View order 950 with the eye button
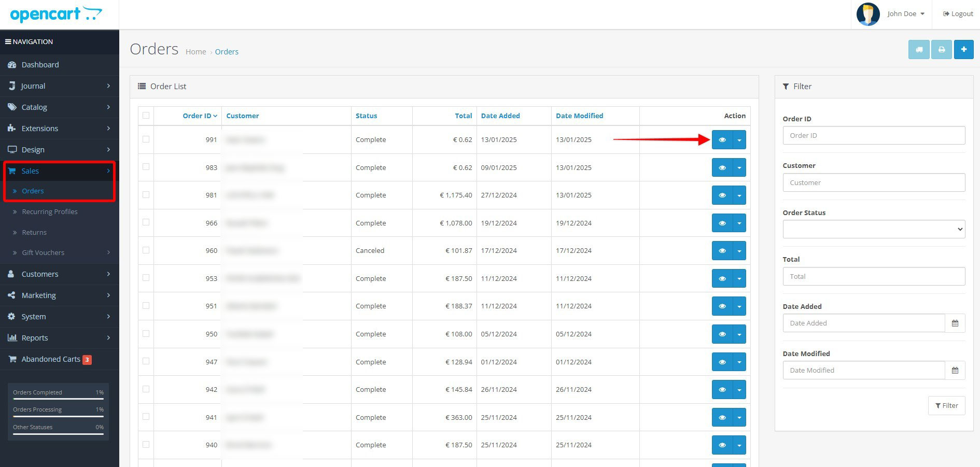This screenshot has height=467, width=980. click(x=722, y=334)
